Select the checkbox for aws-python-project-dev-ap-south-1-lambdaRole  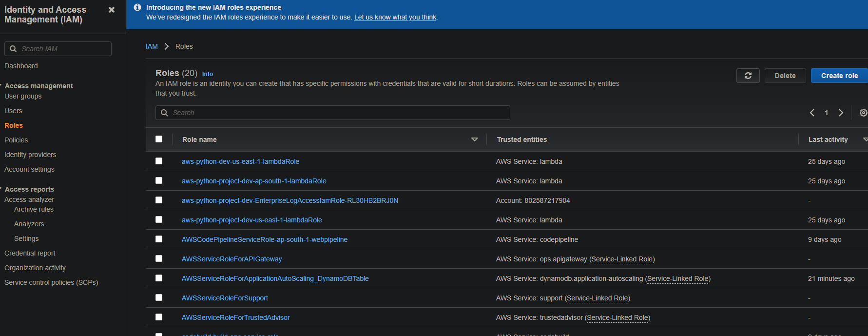click(159, 180)
